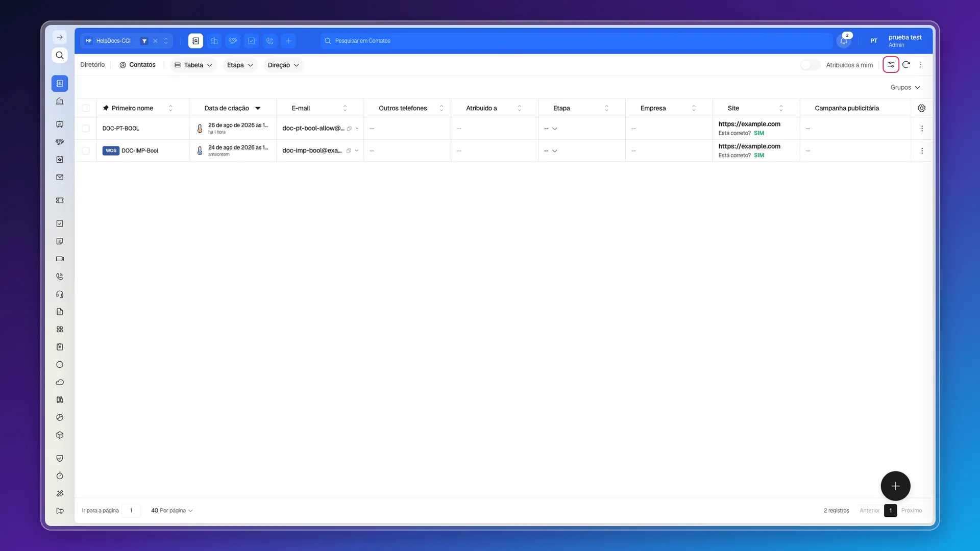Viewport: 980px width, 551px height.
Task: Open the Tabela view dropdown
Action: pyautogui.click(x=193, y=65)
